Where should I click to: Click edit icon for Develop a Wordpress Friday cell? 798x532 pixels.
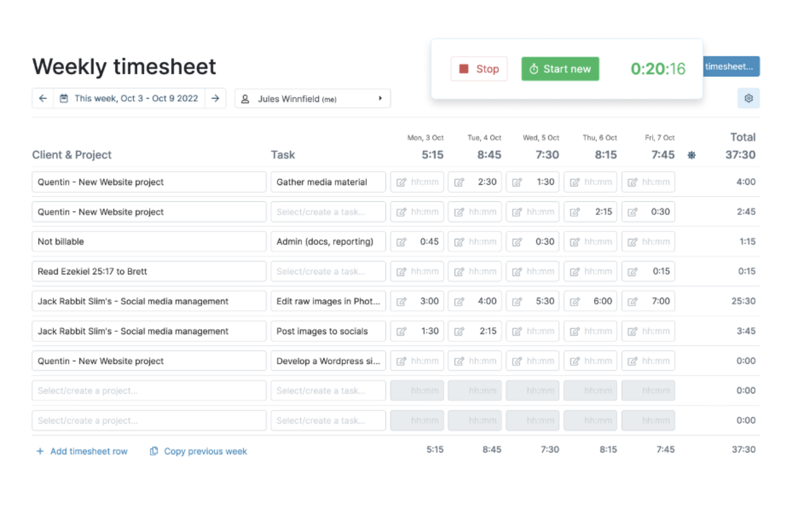[x=632, y=361]
